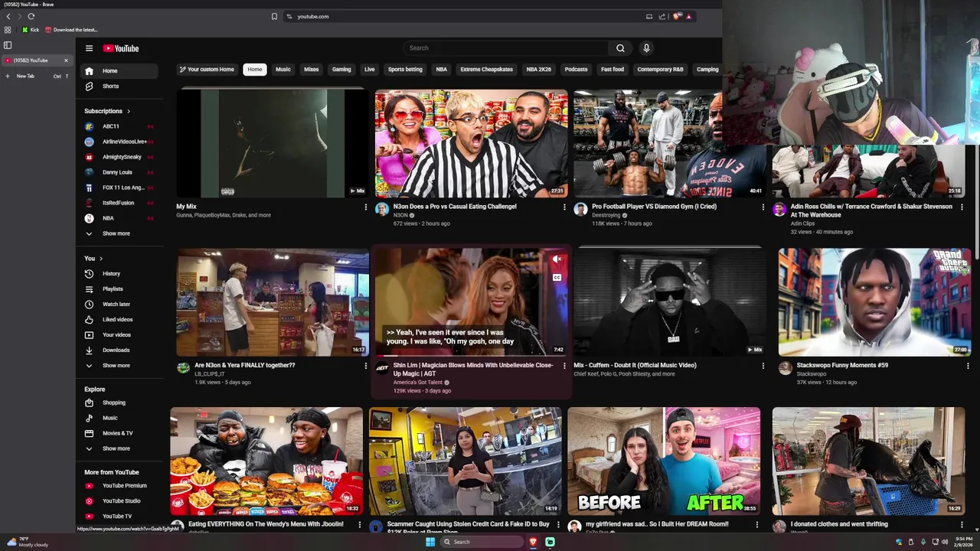Click Your custom Home button

pos(207,69)
